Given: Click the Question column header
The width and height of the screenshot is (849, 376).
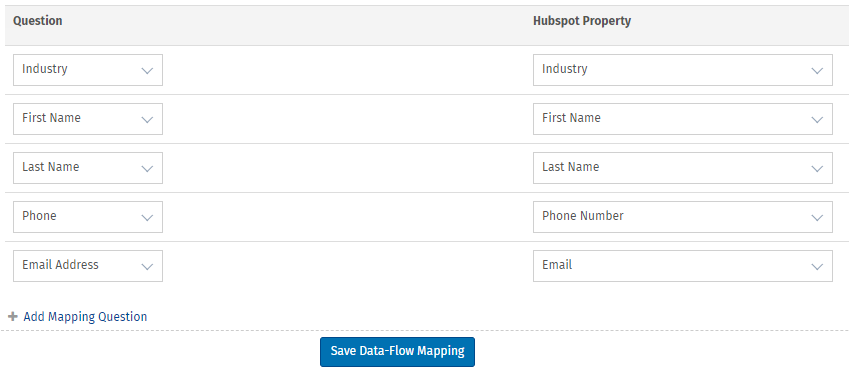Looking at the screenshot, I should pyautogui.click(x=37, y=21).
